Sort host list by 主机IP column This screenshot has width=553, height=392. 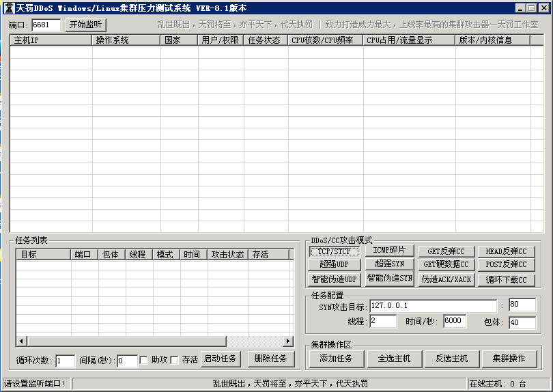click(x=51, y=40)
